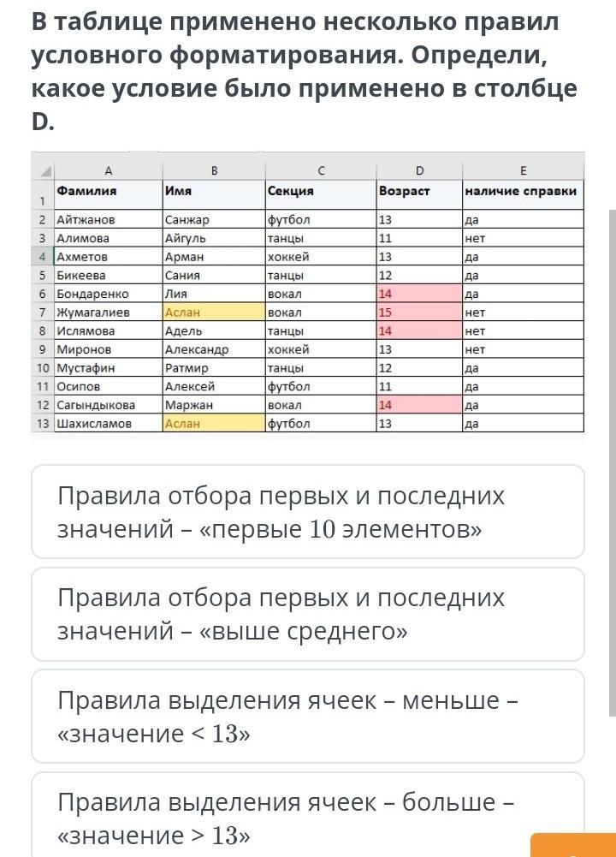This screenshot has height=857, width=616.
Task: Click yellow Аслан cell in row 13
Action: (214, 424)
